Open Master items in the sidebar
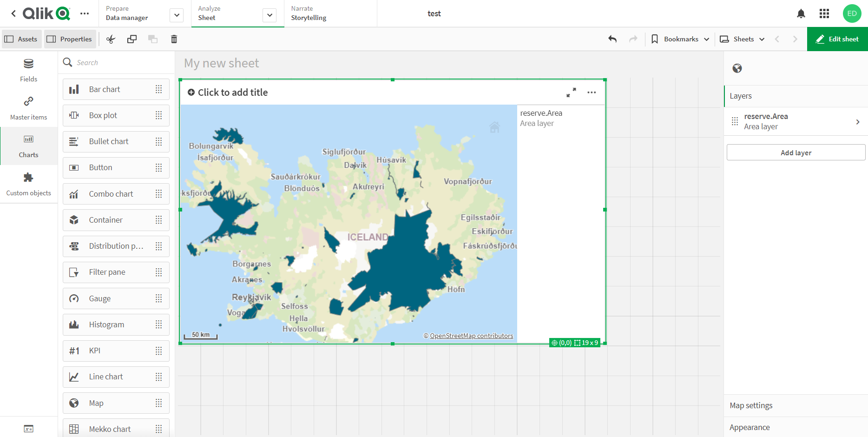Image resolution: width=868 pixels, height=437 pixels. pos(28,107)
